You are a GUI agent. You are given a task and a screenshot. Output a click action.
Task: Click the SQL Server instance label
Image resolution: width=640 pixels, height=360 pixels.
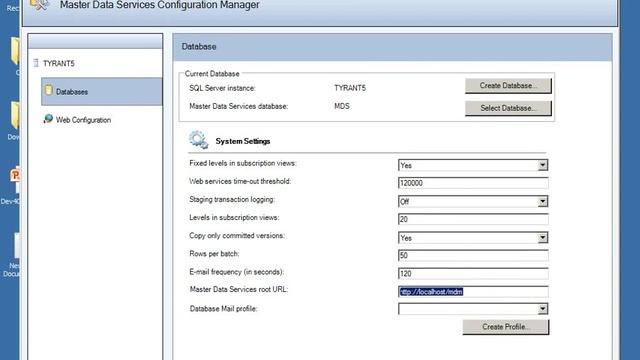point(222,88)
